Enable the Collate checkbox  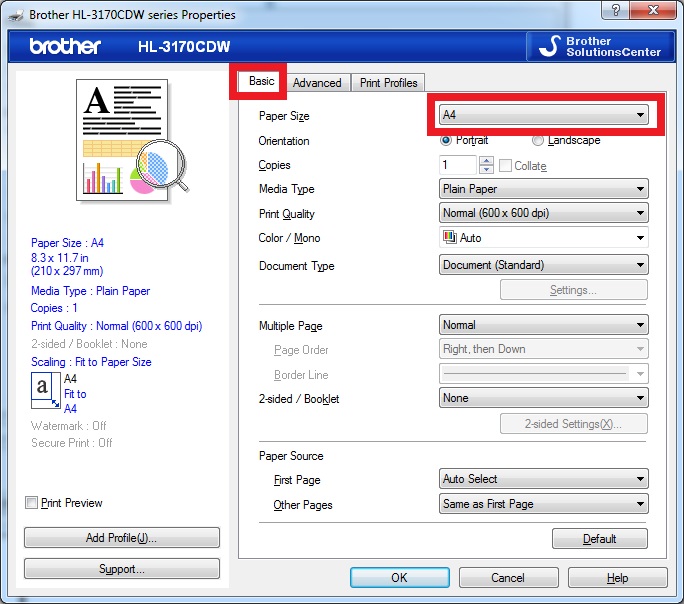(x=505, y=166)
